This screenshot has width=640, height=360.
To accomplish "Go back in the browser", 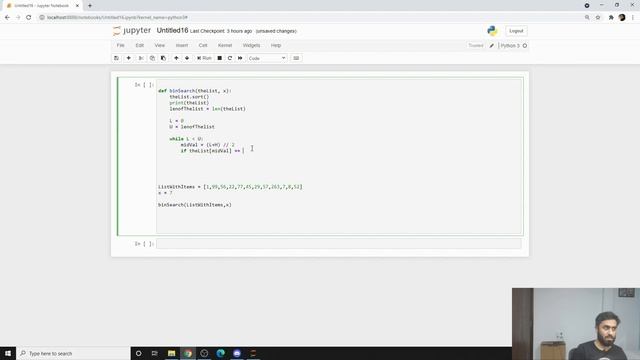I will point(7,18).
